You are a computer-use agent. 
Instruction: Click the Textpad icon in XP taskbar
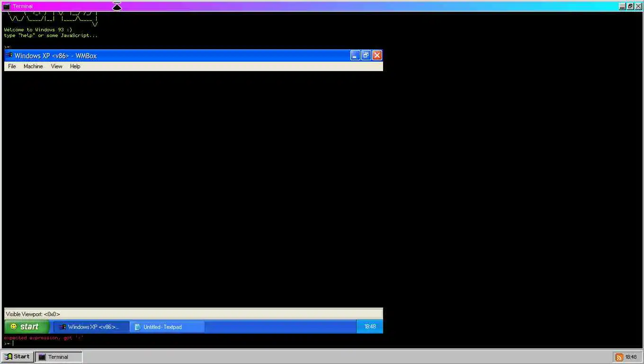coord(137,327)
